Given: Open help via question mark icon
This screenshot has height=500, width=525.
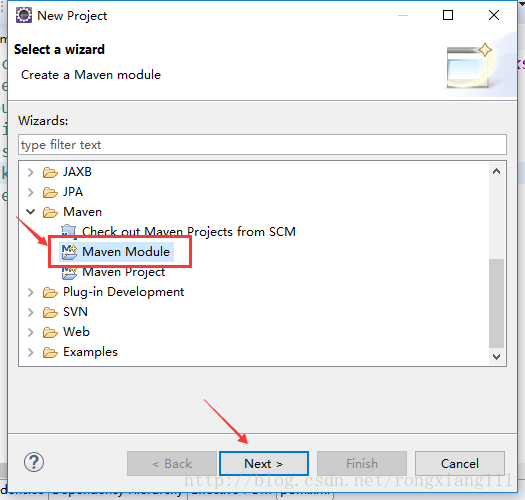Looking at the screenshot, I should click(x=34, y=462).
